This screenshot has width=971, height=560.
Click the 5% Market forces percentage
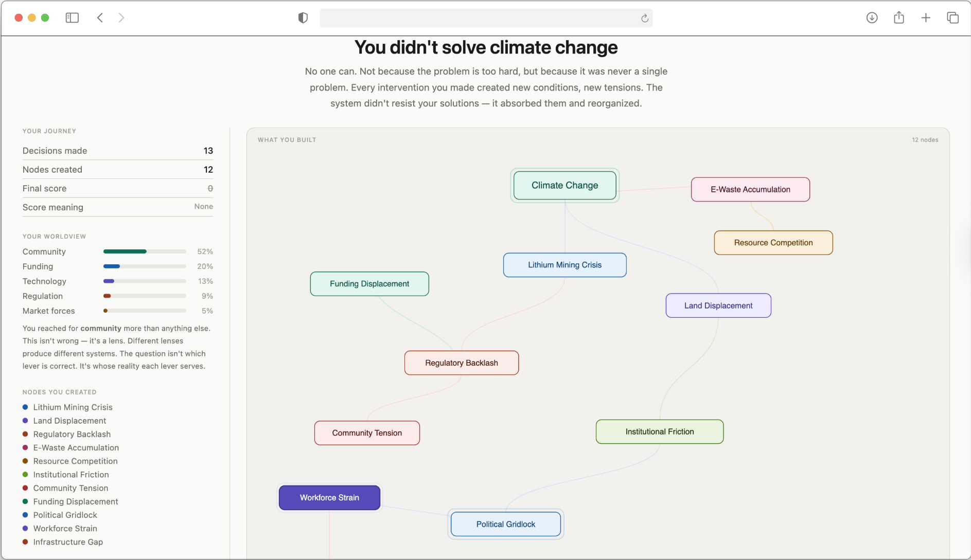(207, 311)
